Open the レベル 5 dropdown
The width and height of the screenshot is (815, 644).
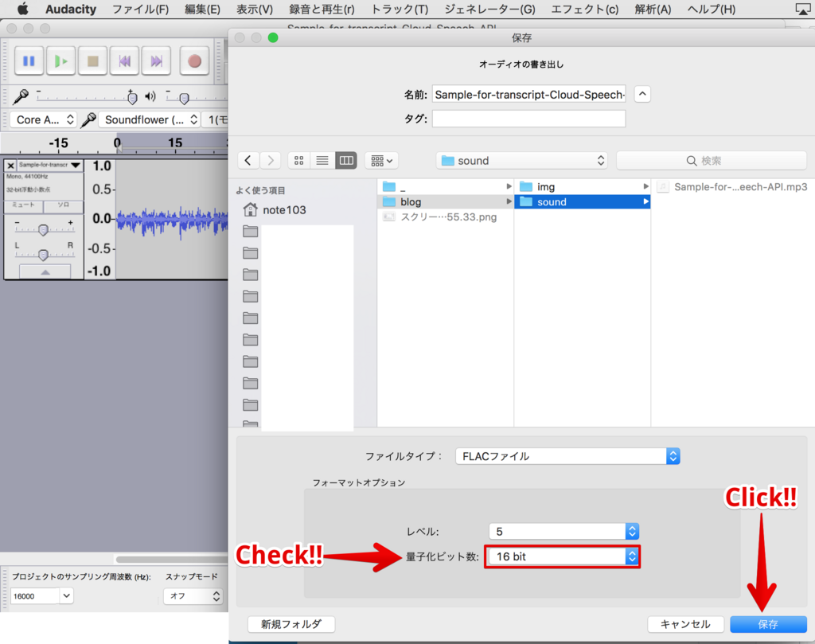pos(564,531)
